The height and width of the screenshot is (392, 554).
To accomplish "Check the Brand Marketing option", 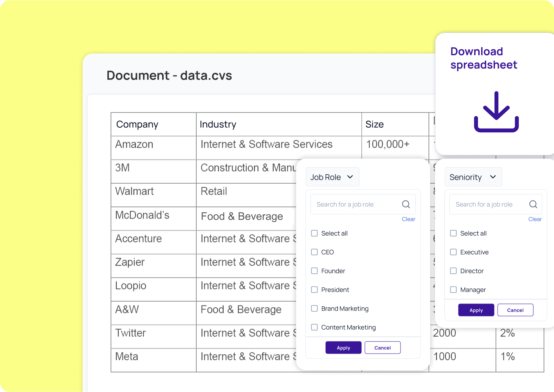I will pyautogui.click(x=314, y=309).
